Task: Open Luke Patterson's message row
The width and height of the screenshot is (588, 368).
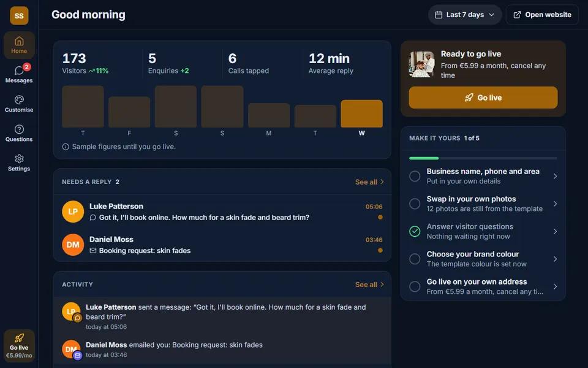Action: [222, 212]
